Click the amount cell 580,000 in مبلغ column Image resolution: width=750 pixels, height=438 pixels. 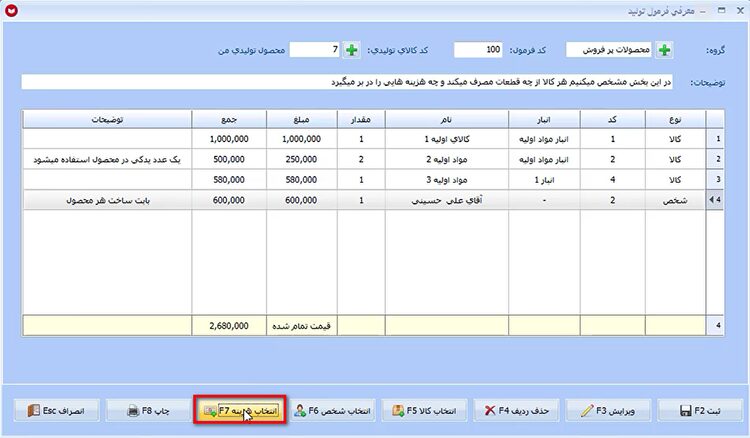301,180
